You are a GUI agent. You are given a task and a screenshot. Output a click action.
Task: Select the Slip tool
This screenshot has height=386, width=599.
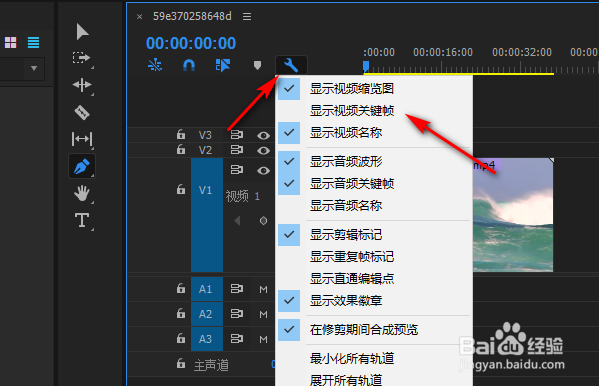click(x=82, y=139)
